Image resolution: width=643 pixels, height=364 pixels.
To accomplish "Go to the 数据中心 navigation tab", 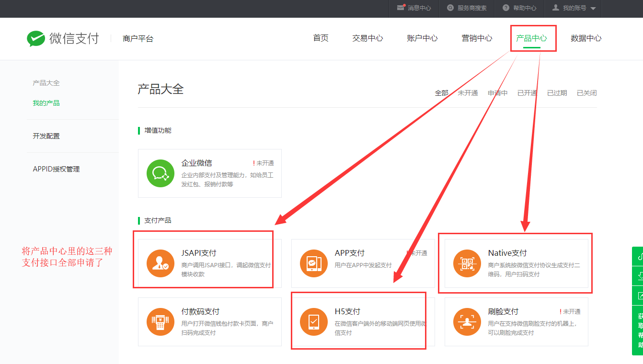I will tap(586, 38).
